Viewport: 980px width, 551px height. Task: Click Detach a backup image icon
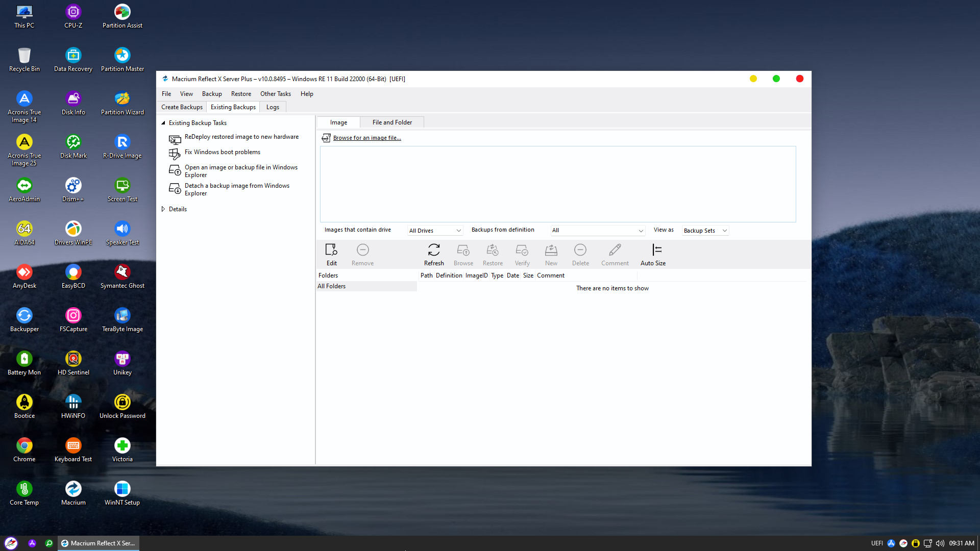coord(175,189)
